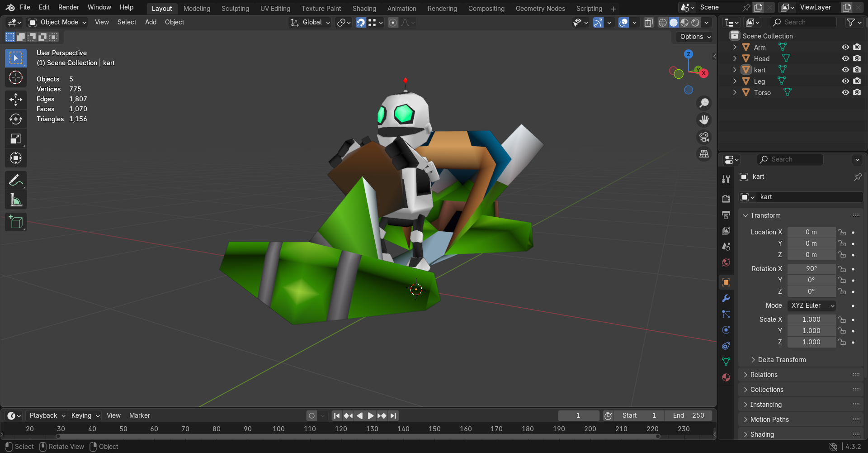Click the Rotation X value field

811,269
